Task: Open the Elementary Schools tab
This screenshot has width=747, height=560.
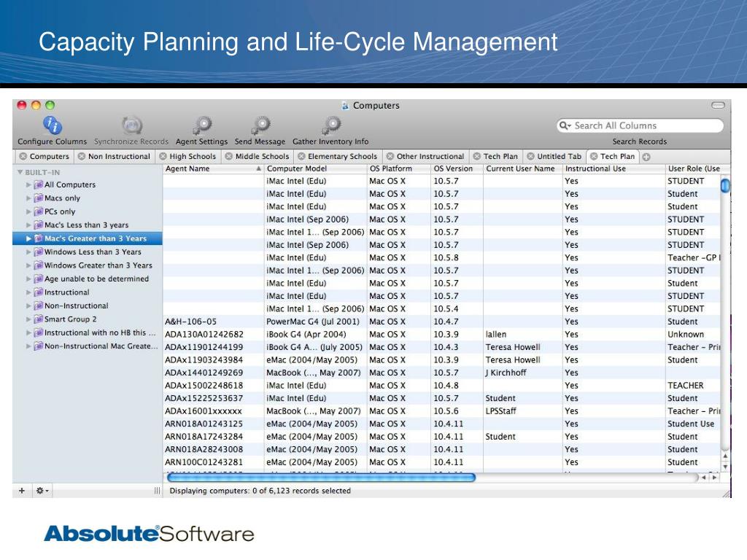Action: [338, 156]
